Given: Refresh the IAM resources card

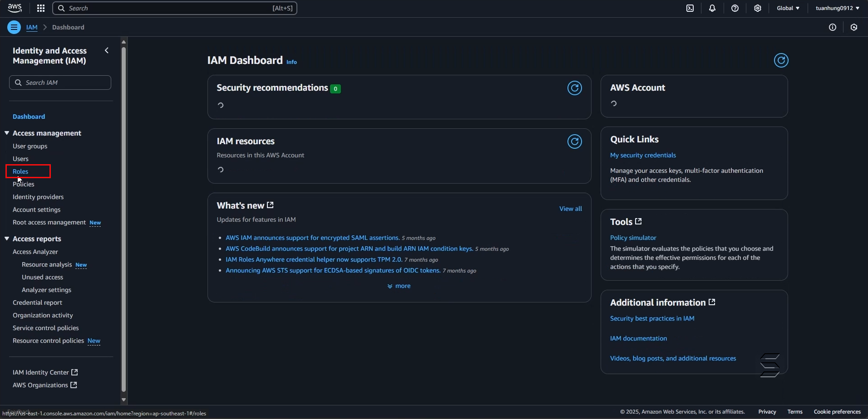Looking at the screenshot, I should (x=575, y=141).
